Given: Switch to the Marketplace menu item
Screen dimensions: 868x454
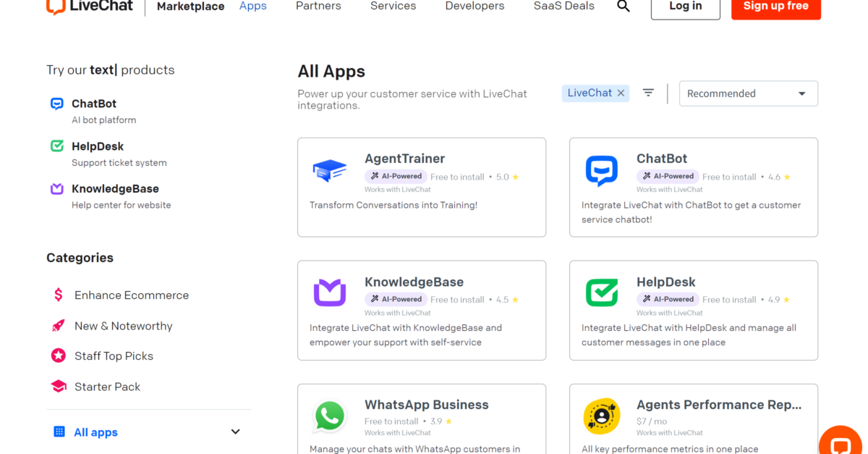Looking at the screenshot, I should click(x=190, y=7).
